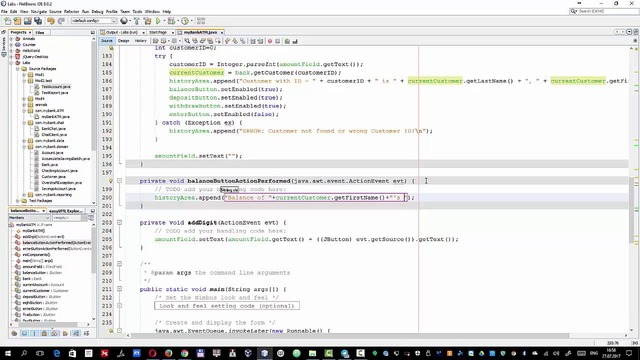Click the editor vertical scrollbar thumb

click(x=631, y=210)
